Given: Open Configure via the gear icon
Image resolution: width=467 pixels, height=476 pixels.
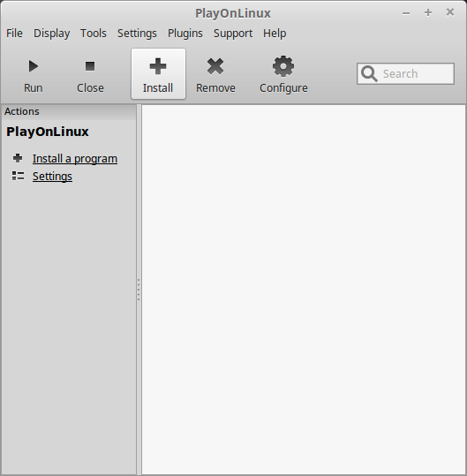Looking at the screenshot, I should [283, 66].
